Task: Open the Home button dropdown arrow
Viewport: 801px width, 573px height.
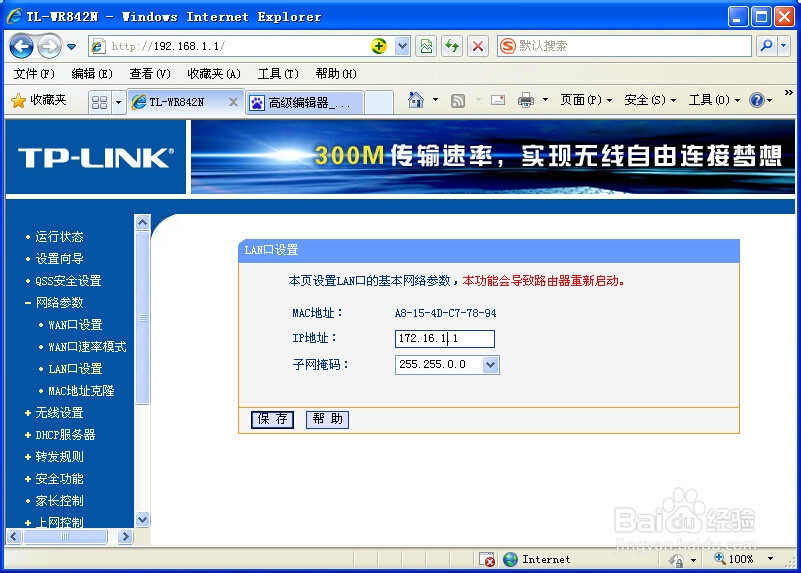Action: [x=435, y=100]
